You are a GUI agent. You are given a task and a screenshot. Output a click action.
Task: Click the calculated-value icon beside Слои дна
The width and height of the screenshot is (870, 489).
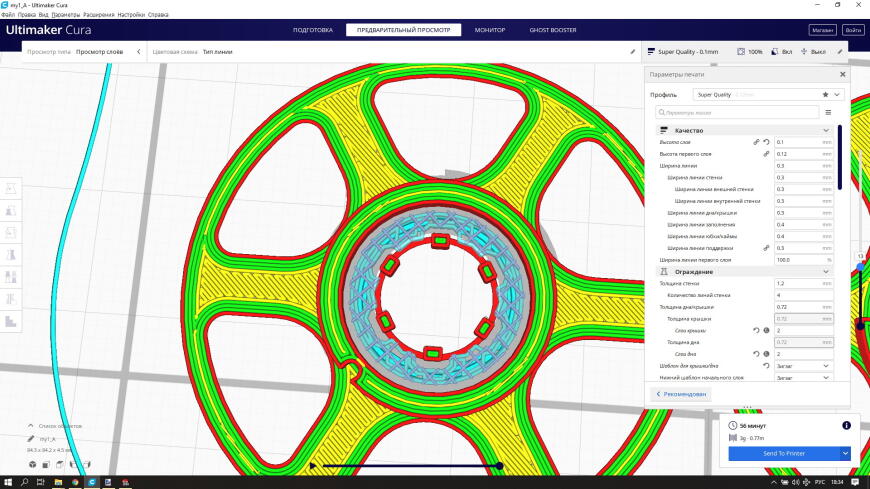(x=766, y=354)
